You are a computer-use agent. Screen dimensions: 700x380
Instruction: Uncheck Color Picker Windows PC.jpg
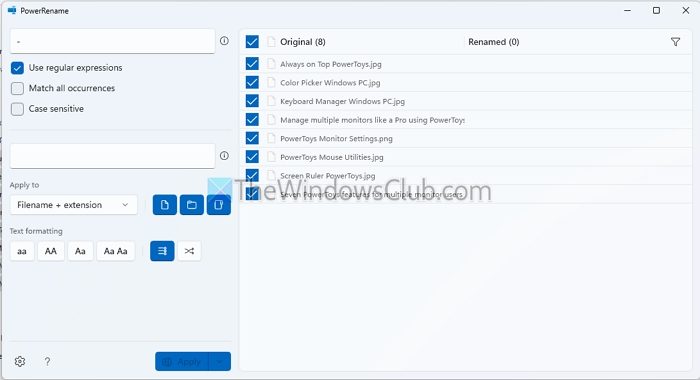[x=252, y=83]
